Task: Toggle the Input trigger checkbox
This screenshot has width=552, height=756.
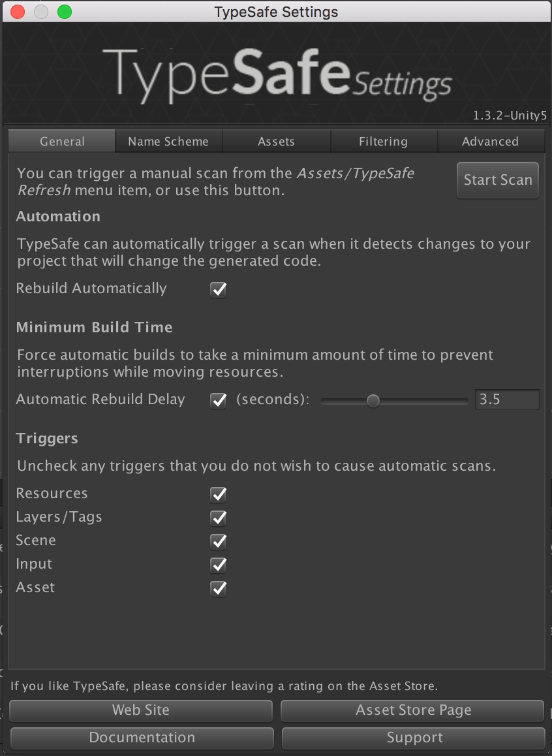Action: 218,565
